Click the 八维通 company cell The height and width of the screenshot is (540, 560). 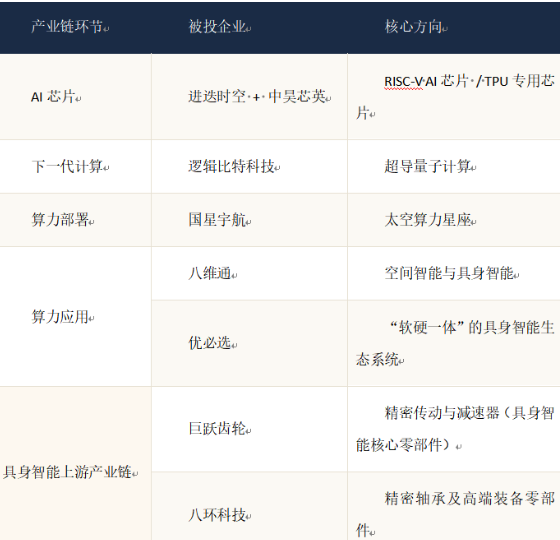click(249, 274)
